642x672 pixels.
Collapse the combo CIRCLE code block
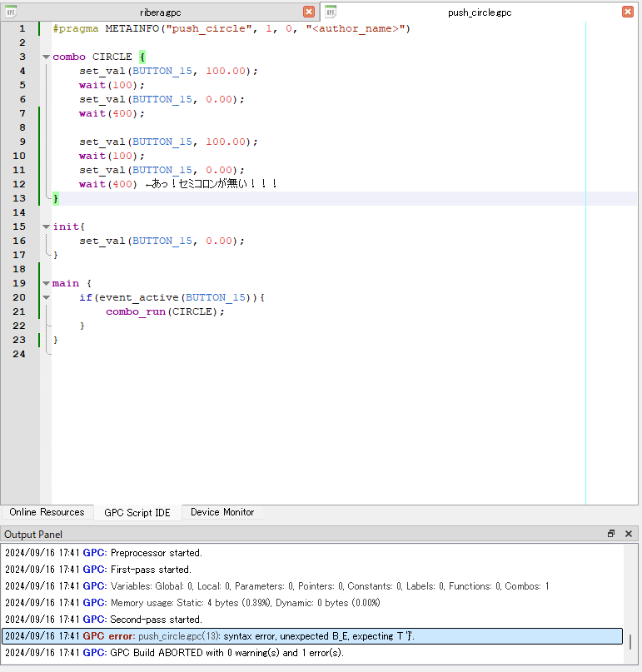46,57
